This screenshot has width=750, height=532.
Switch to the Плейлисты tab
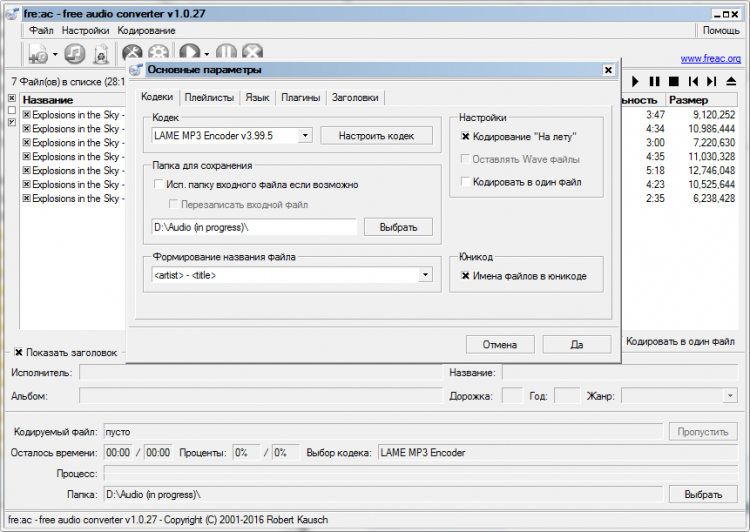pos(209,98)
